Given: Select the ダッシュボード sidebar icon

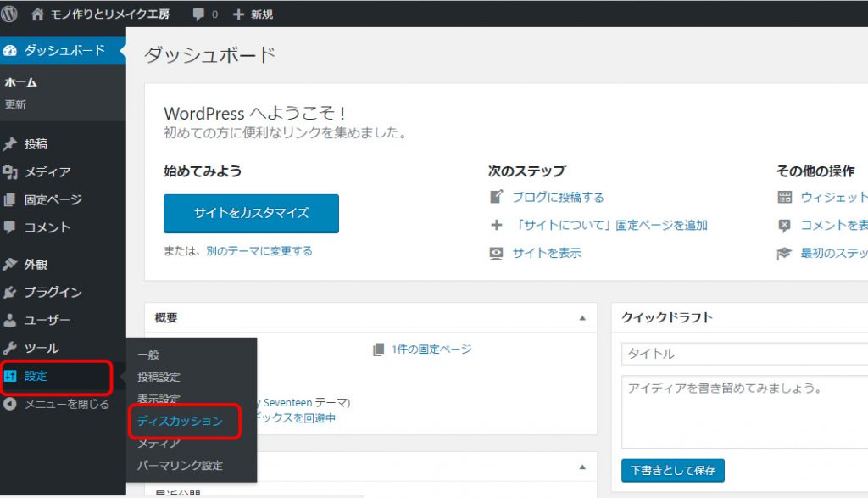Looking at the screenshot, I should point(12,50).
